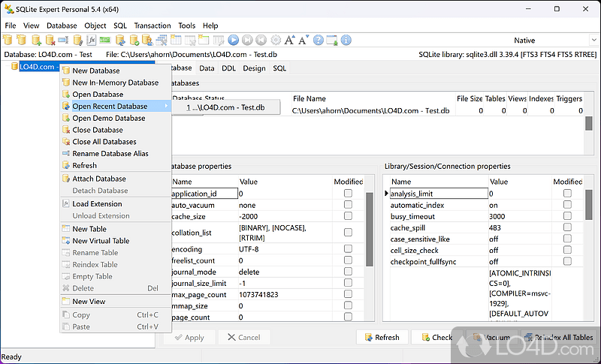Decrease font size with the A-down icon

tap(304, 40)
